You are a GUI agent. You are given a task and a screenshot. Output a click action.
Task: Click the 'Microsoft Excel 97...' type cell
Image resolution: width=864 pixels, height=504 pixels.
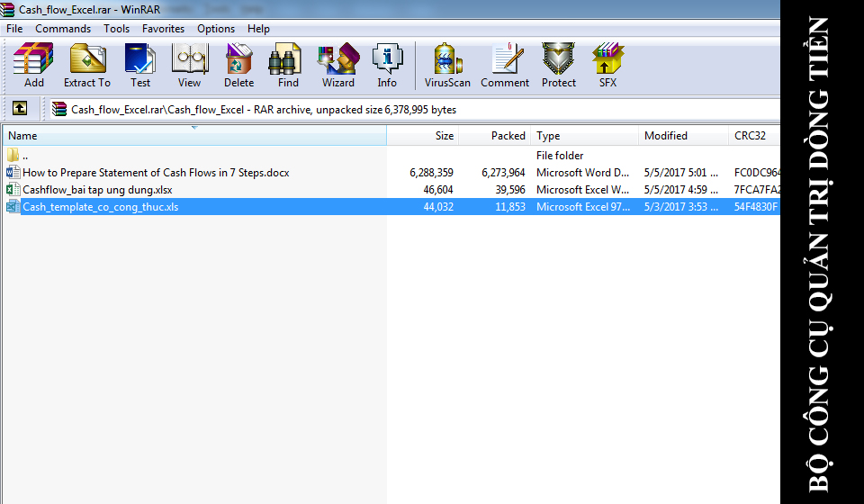[x=583, y=207]
